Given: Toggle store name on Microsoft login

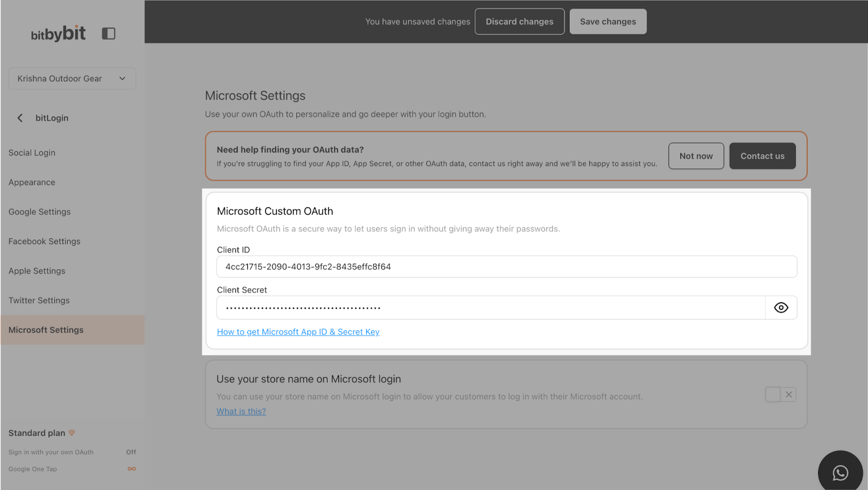Looking at the screenshot, I should click(781, 394).
